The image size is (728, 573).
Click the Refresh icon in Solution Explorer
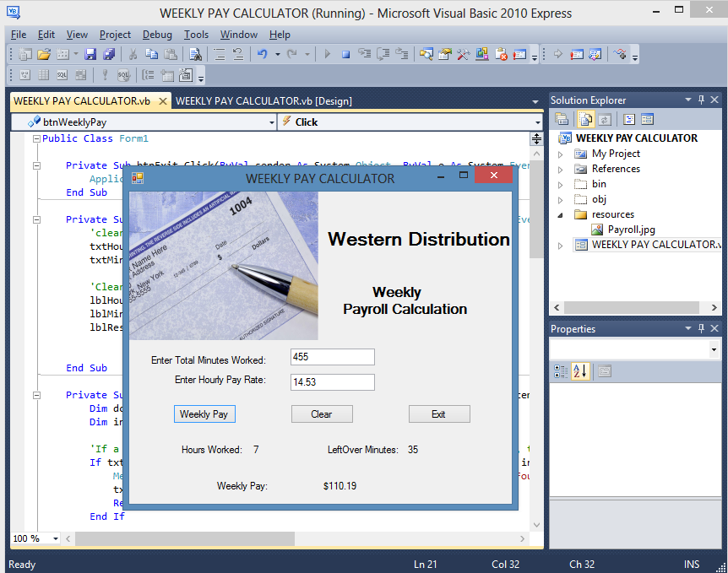[605, 120]
